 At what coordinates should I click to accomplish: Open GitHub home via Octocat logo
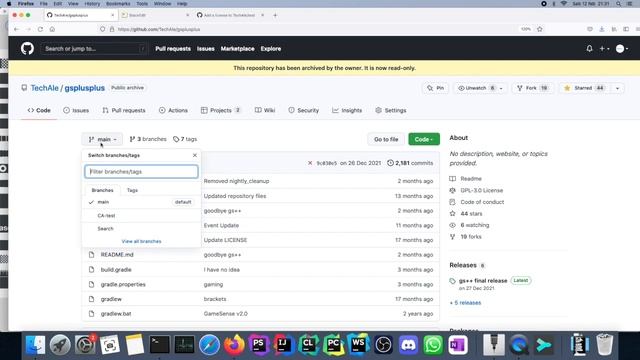pos(27,49)
